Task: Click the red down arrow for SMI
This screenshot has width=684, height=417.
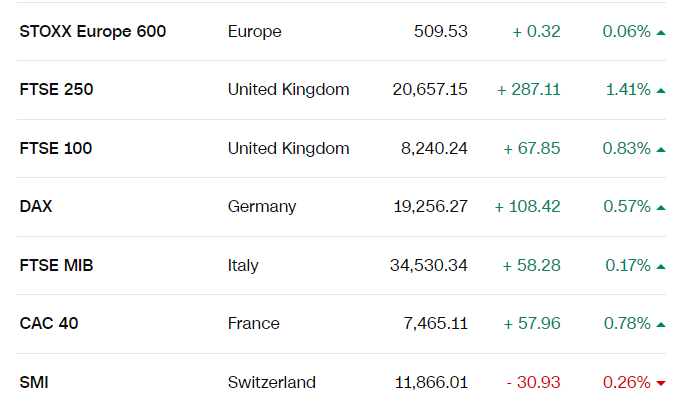Action: point(661,383)
